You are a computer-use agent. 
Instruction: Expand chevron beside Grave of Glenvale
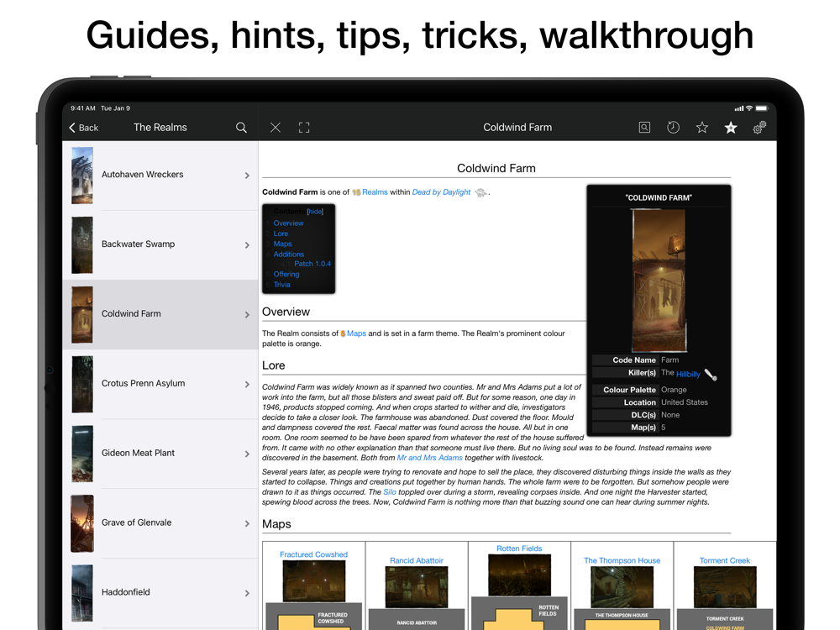[247, 523]
